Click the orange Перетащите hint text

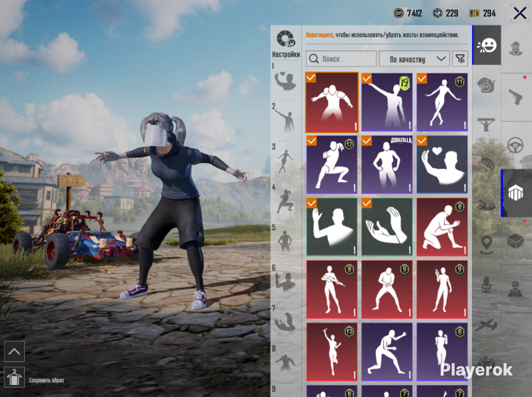(x=320, y=35)
